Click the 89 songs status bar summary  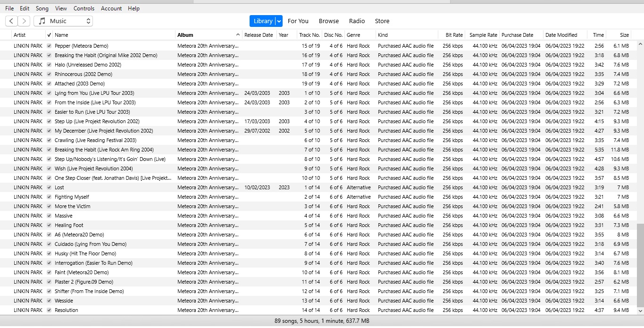pos(322,321)
